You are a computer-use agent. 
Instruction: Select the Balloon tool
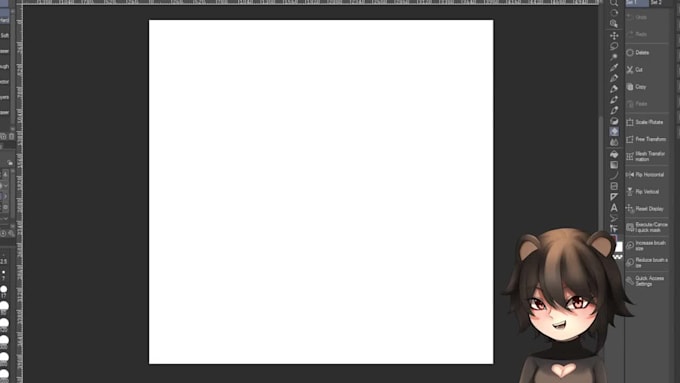614,218
